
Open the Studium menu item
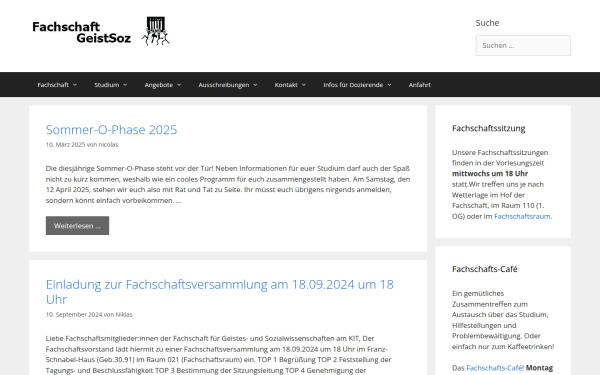coord(107,85)
